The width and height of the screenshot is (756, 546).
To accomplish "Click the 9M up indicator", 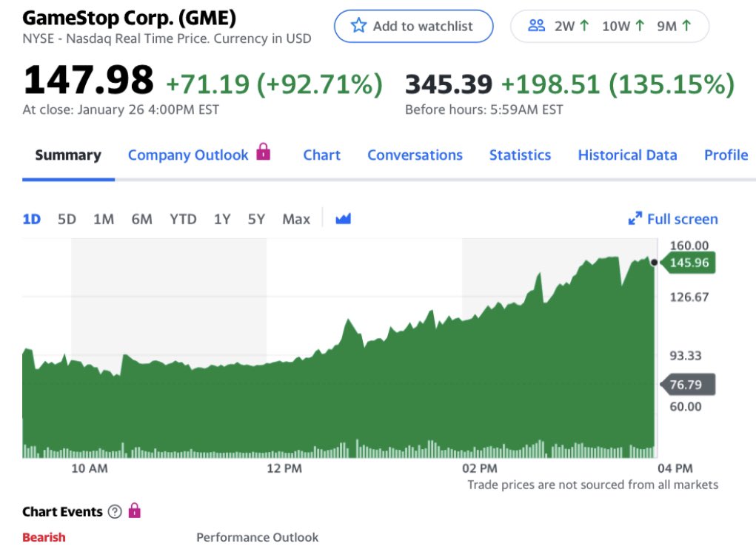I will click(674, 26).
